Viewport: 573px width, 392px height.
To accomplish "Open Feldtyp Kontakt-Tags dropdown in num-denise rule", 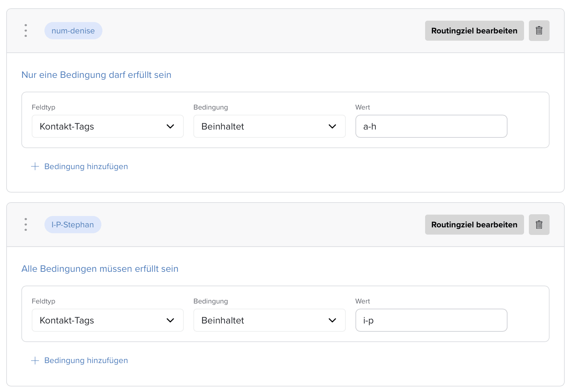I will [x=108, y=126].
